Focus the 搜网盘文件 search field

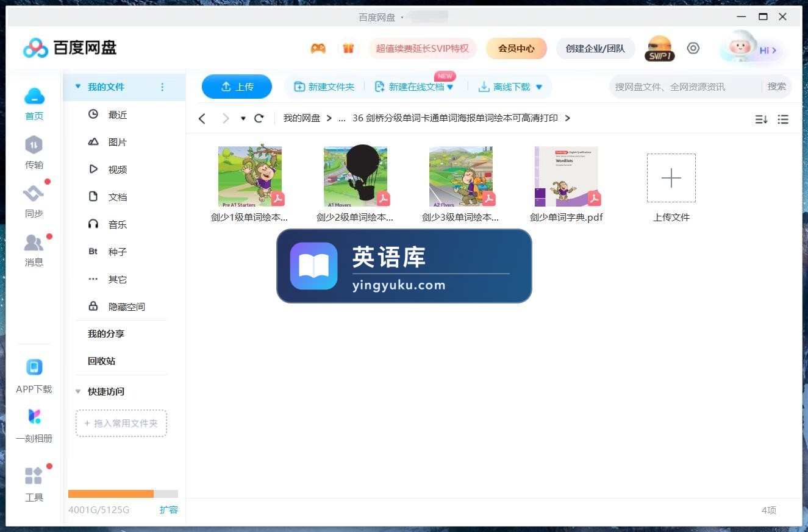(x=684, y=87)
